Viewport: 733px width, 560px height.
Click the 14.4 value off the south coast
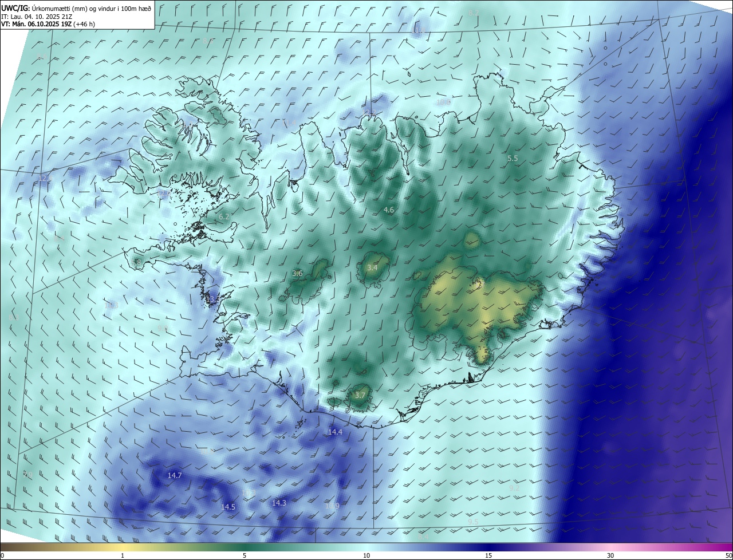pyautogui.click(x=335, y=432)
